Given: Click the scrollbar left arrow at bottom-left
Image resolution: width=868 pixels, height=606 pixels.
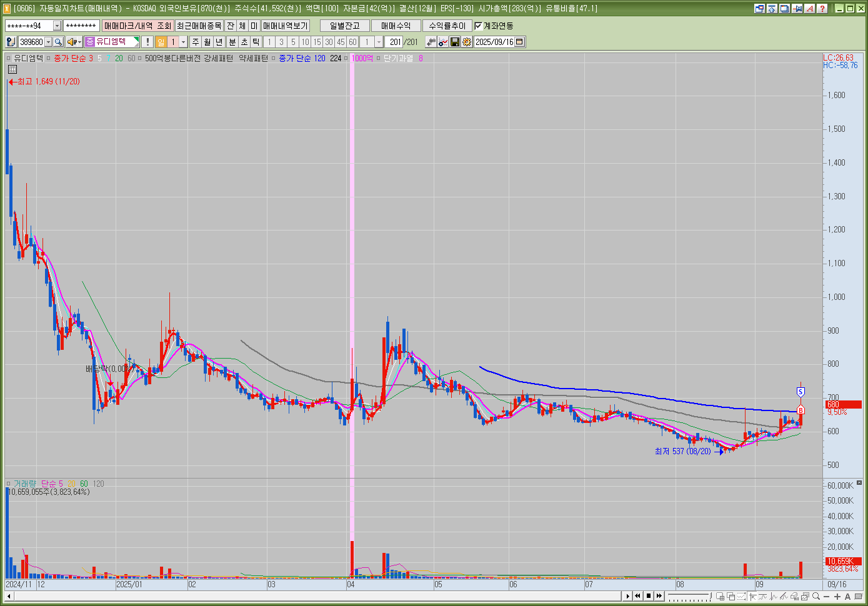Looking at the screenshot, I should (x=9, y=596).
